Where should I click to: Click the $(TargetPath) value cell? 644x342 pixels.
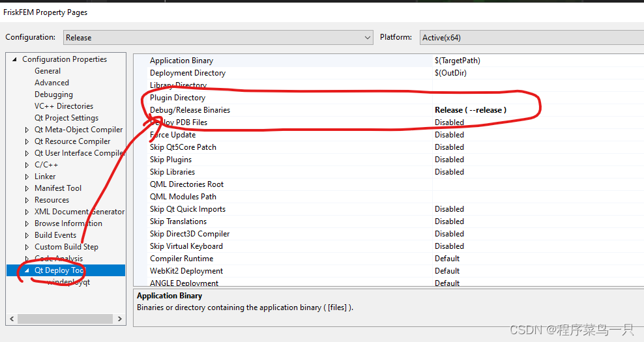tap(458, 61)
